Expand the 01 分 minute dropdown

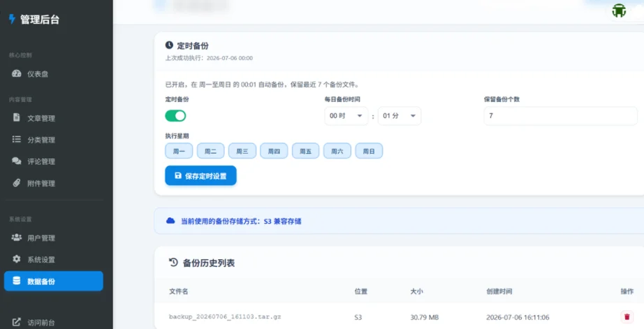[x=400, y=116]
